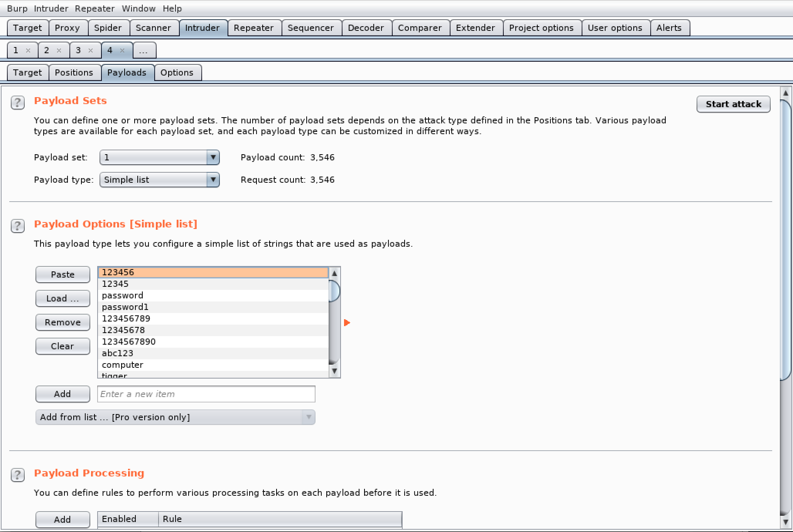Select payload entry 12345678
Screen dimensions: 793x532
tap(213, 330)
